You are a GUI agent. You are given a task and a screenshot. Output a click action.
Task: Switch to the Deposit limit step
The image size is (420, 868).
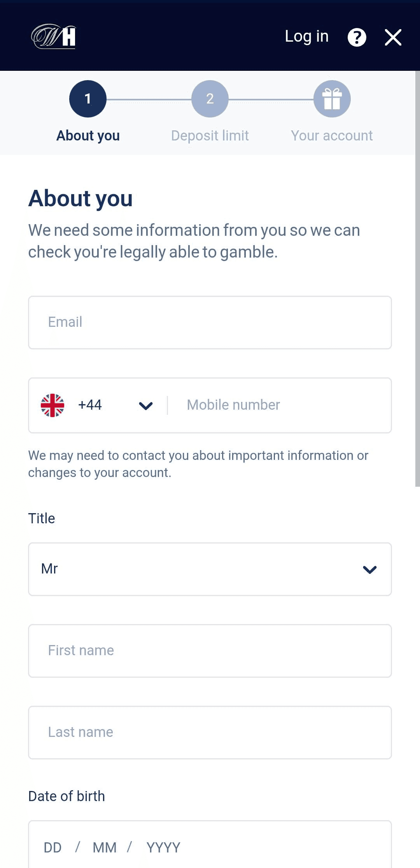point(210,135)
